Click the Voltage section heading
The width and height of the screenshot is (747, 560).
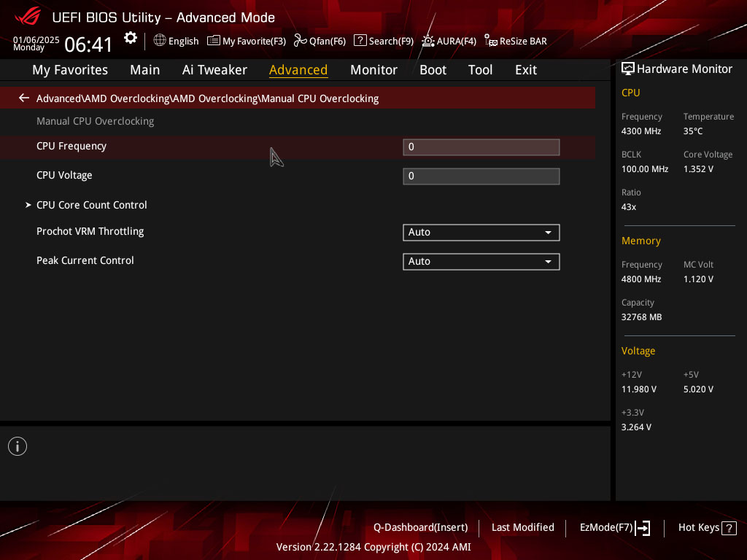pyautogui.click(x=638, y=351)
